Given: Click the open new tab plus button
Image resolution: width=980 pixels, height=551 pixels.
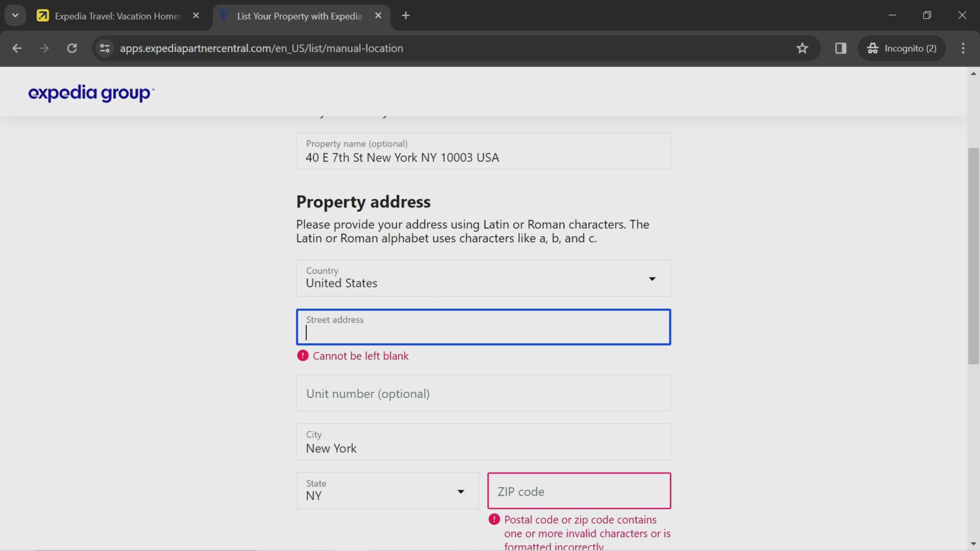Looking at the screenshot, I should point(406,16).
